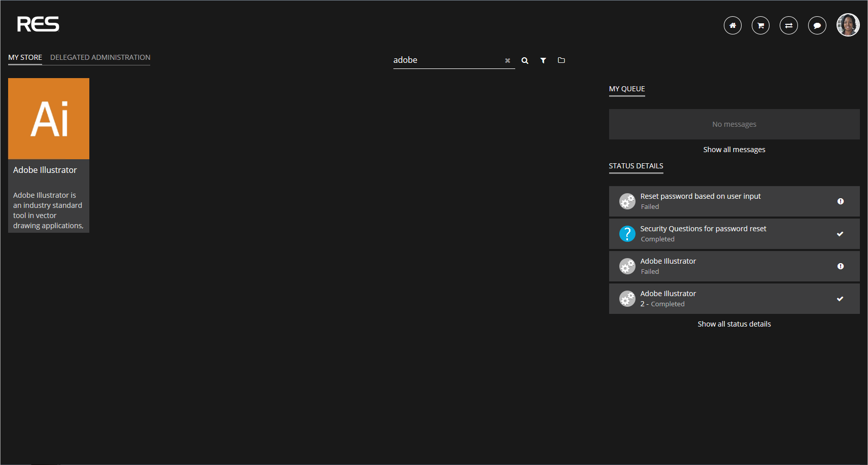Click Completed label under Security Questions
868x465 pixels.
click(657, 239)
